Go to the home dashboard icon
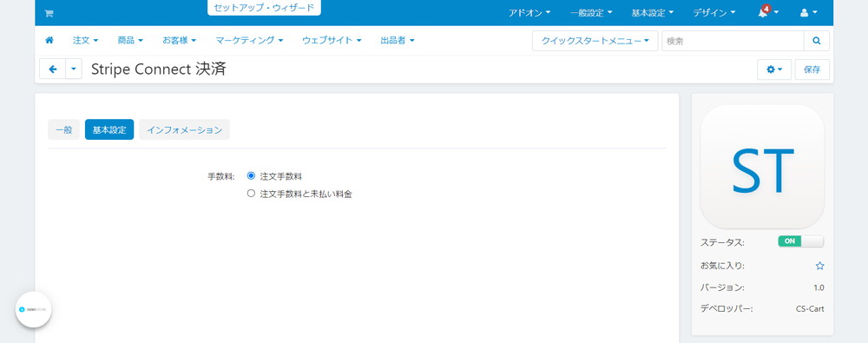 pyautogui.click(x=49, y=41)
